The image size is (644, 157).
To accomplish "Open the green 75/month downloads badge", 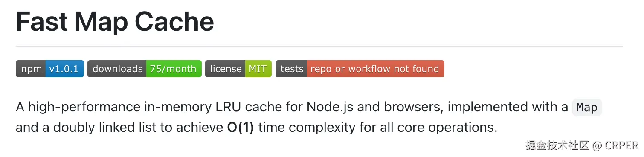I will click(174, 69).
